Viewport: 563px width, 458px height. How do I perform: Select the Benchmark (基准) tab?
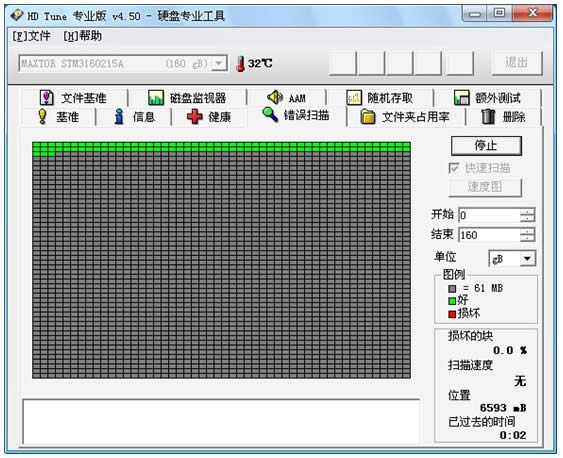pyautogui.click(x=58, y=117)
